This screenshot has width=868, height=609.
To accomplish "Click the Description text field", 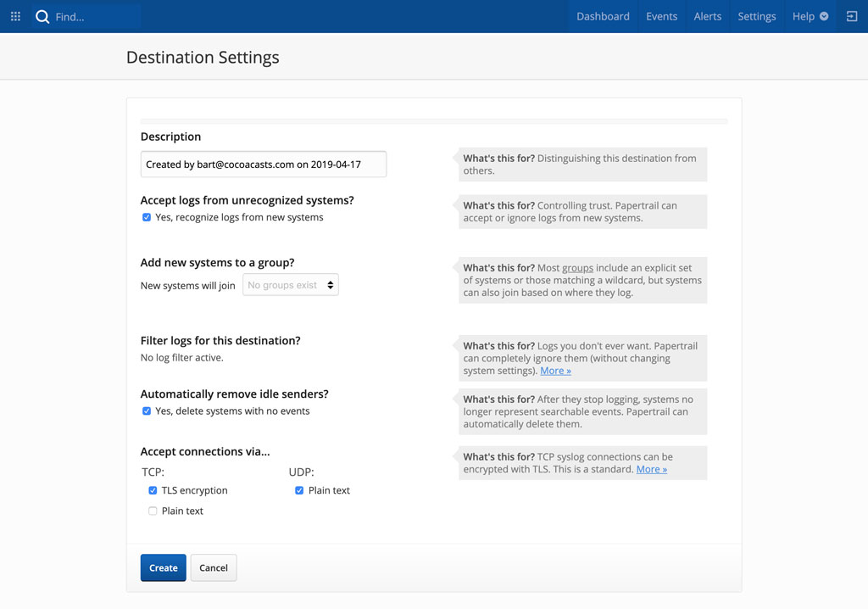I will [x=263, y=165].
